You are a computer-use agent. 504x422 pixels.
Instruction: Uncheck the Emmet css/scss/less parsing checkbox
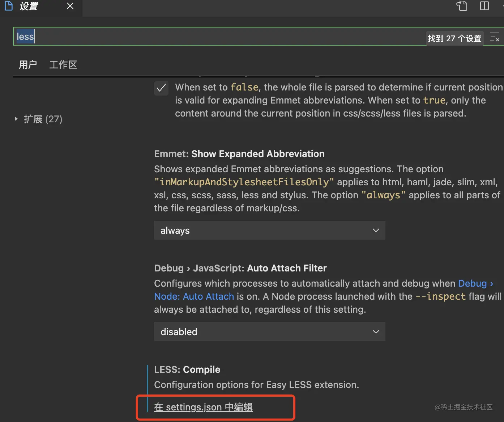point(161,88)
